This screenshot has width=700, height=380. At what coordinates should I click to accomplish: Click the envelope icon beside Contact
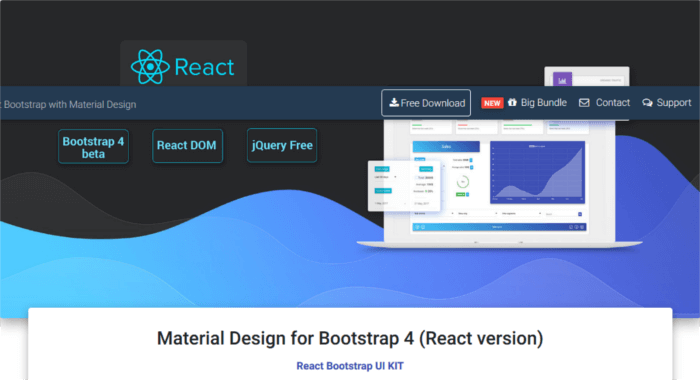(584, 103)
